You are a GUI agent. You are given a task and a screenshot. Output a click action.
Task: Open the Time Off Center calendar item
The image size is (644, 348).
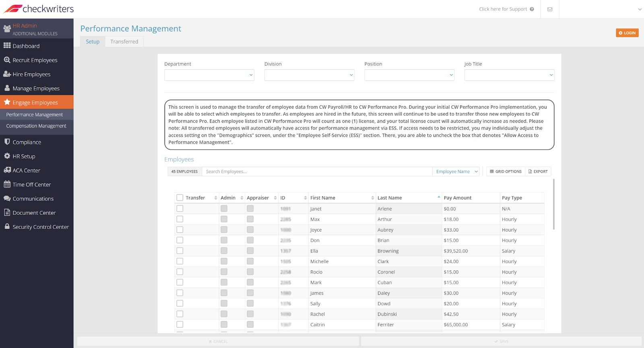31,184
